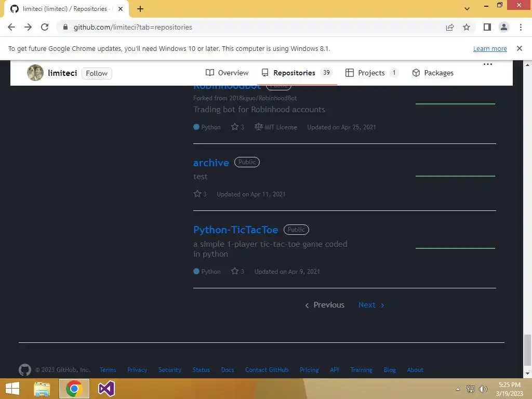Click the address bar URL field

(251, 27)
